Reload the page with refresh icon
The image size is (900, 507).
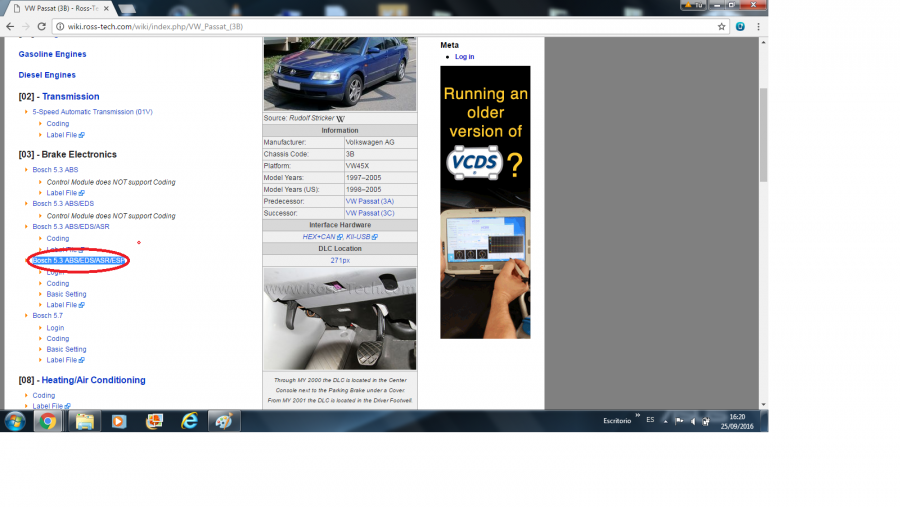click(41, 26)
